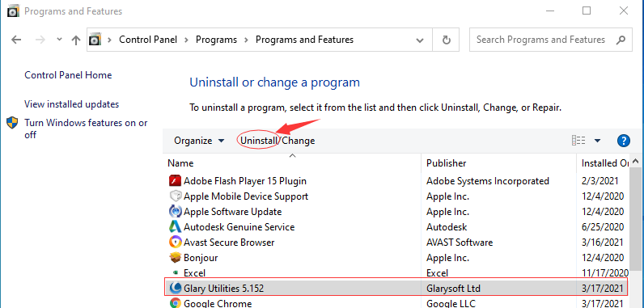Select the Apple Software Update row
644x308 pixels.
coord(396,212)
